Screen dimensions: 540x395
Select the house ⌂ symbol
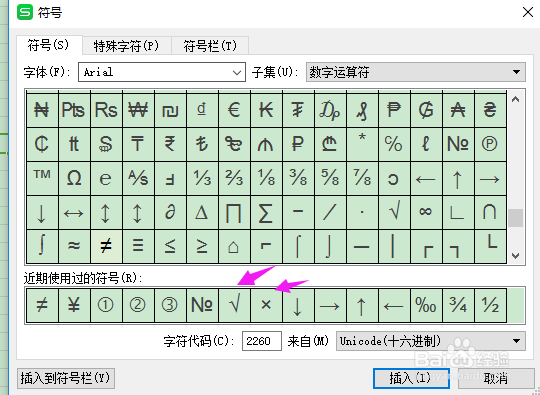point(234,247)
